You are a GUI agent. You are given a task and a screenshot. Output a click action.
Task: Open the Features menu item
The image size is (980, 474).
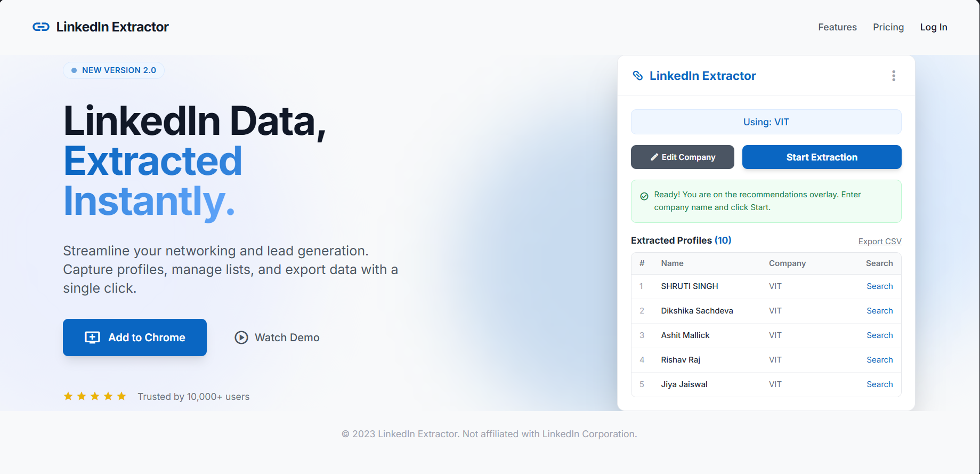coord(837,27)
